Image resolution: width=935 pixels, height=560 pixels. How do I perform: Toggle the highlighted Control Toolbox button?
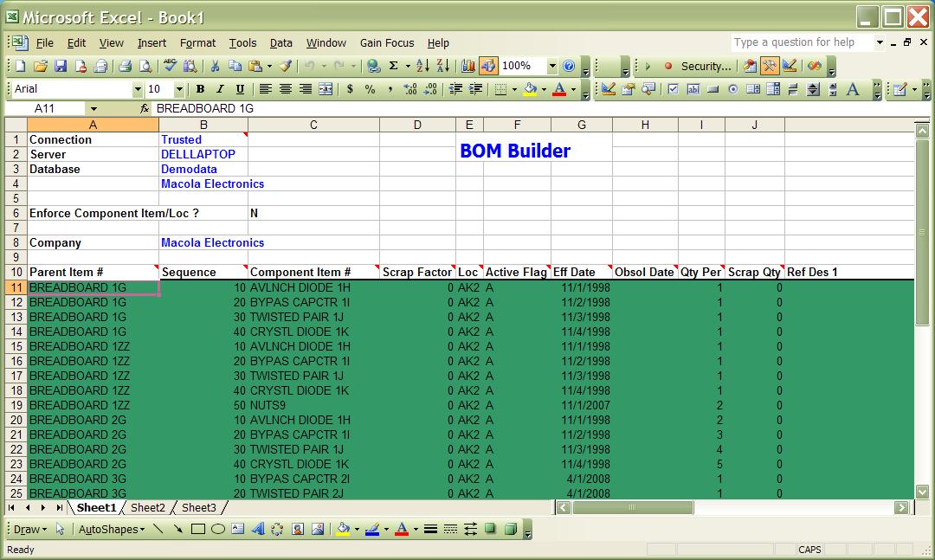click(770, 66)
